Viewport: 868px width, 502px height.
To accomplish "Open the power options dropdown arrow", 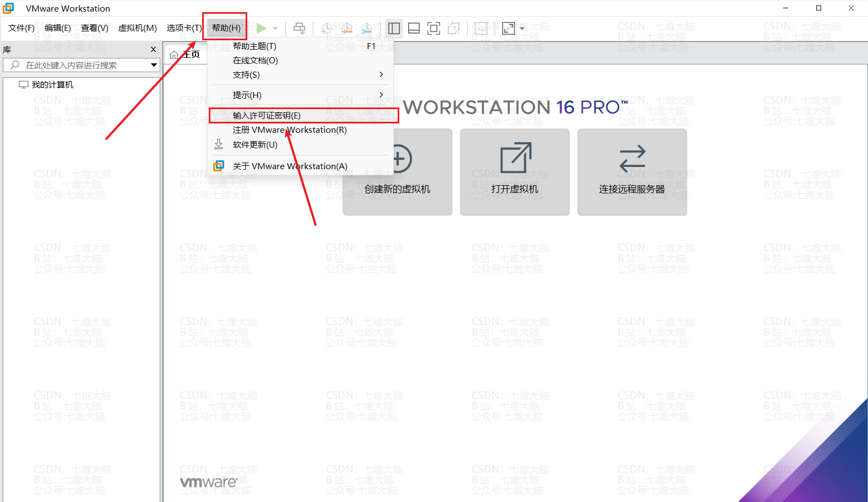I will pos(275,28).
